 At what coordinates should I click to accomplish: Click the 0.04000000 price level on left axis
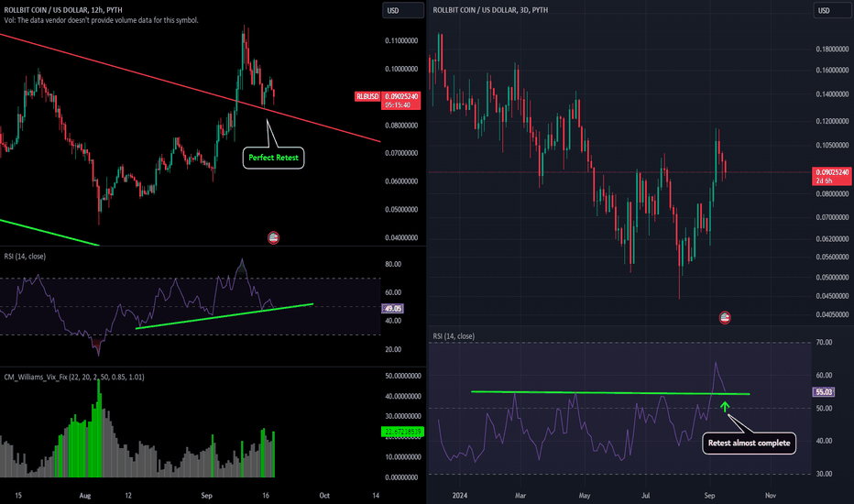[x=401, y=237]
